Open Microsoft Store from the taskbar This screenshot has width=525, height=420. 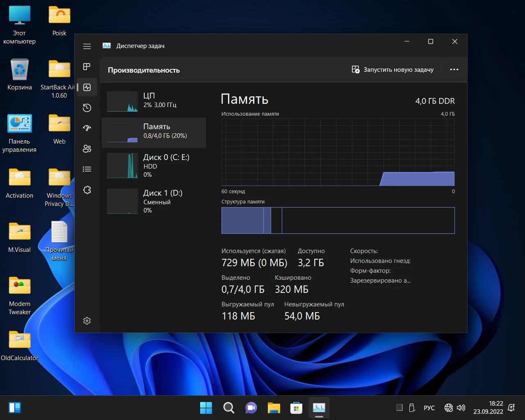(296, 408)
